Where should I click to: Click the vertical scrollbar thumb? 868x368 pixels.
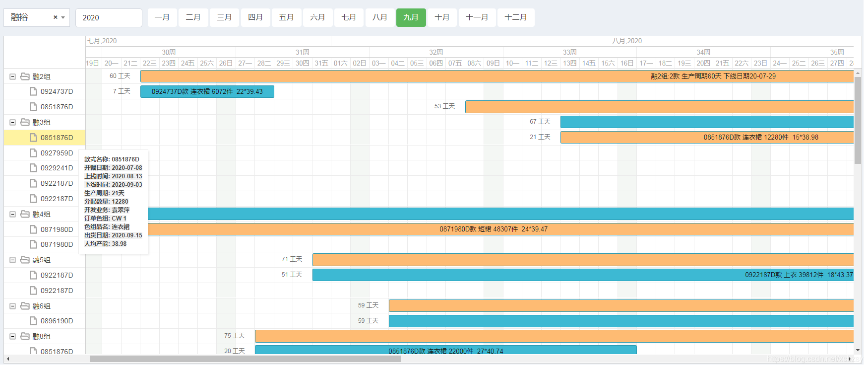pos(858,120)
